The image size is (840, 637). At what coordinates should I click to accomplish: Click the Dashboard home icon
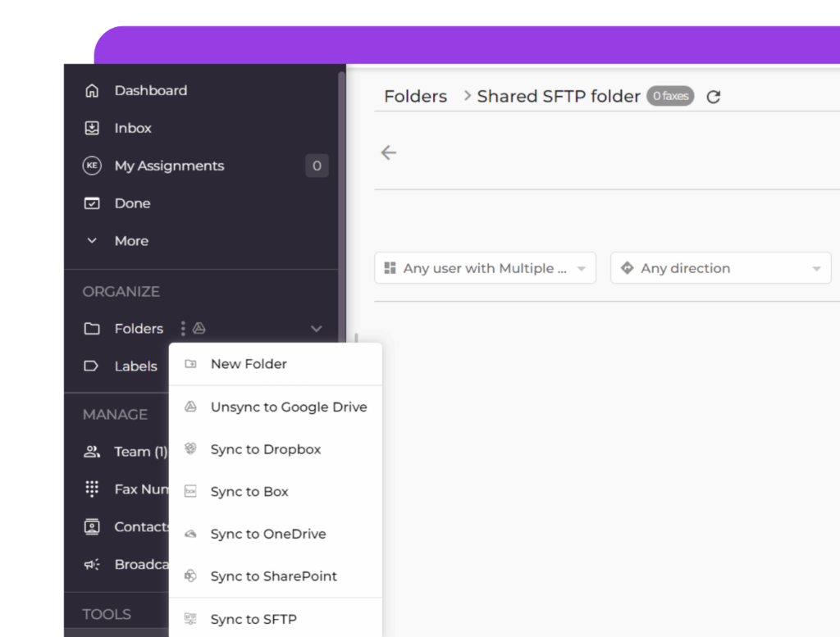[x=93, y=90]
